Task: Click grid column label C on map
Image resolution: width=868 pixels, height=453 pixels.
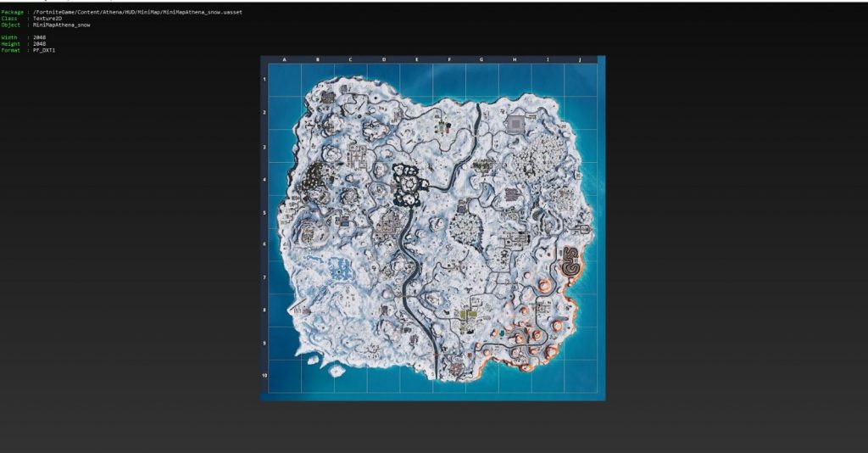Action: tap(350, 60)
